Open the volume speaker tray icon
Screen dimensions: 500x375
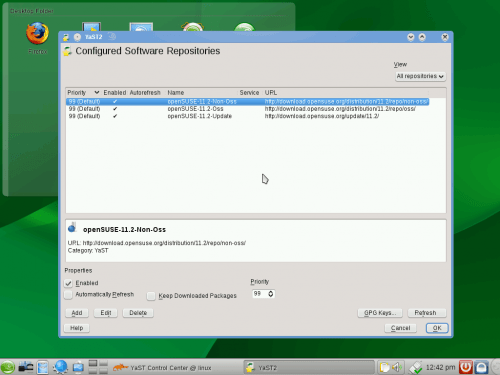click(396, 367)
